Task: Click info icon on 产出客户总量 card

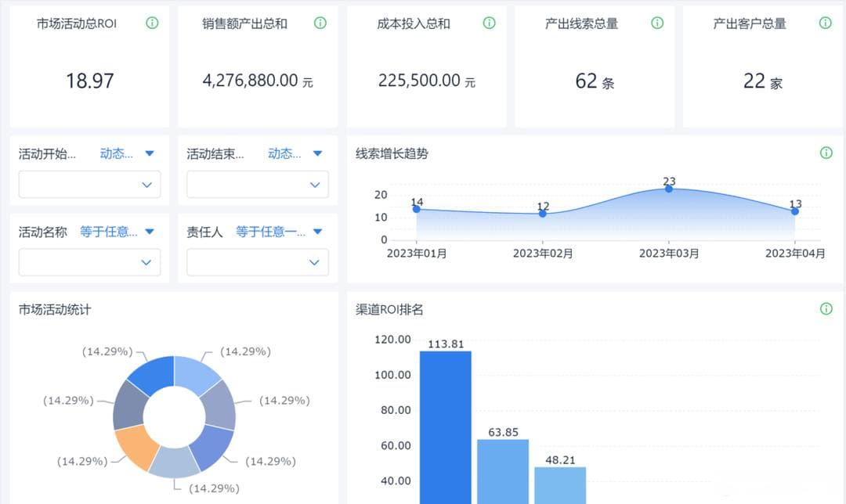Action: (x=826, y=23)
